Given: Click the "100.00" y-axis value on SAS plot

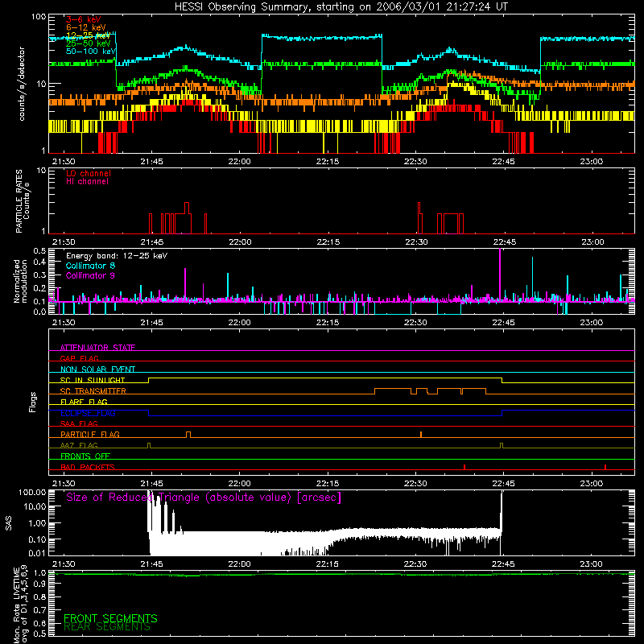Looking at the screenshot, I should (x=32, y=492).
